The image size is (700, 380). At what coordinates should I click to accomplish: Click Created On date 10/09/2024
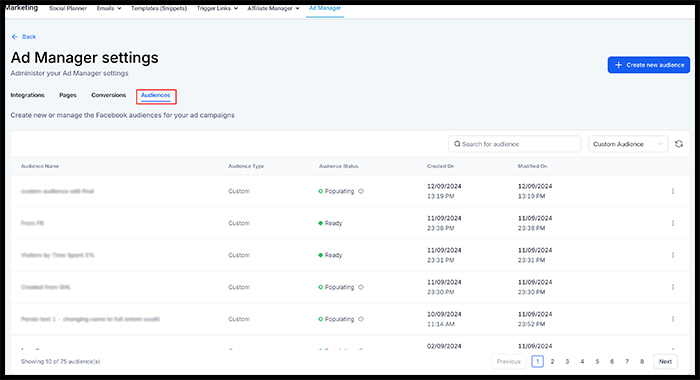point(444,314)
